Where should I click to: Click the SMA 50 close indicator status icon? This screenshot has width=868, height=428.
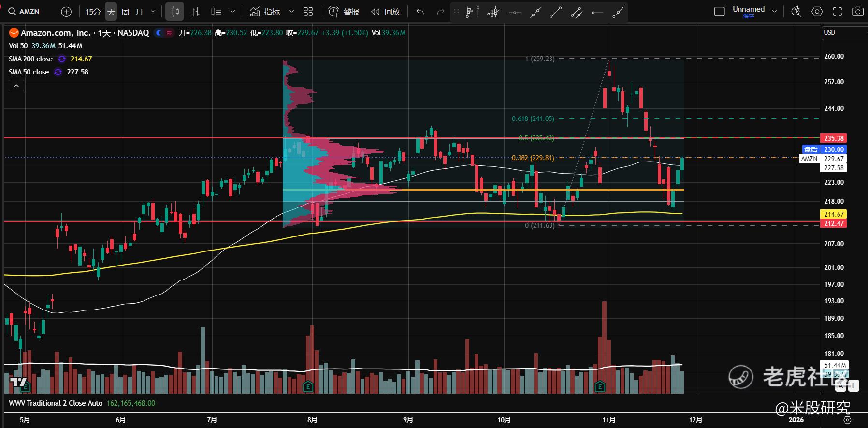(x=58, y=72)
